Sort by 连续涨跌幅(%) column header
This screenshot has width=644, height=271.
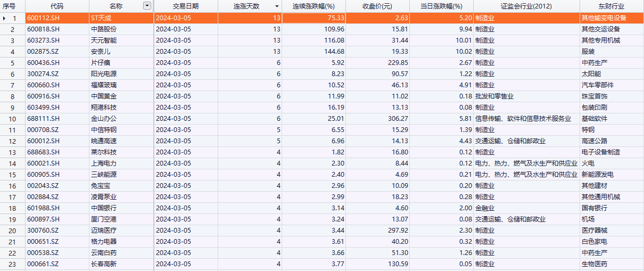313,6
